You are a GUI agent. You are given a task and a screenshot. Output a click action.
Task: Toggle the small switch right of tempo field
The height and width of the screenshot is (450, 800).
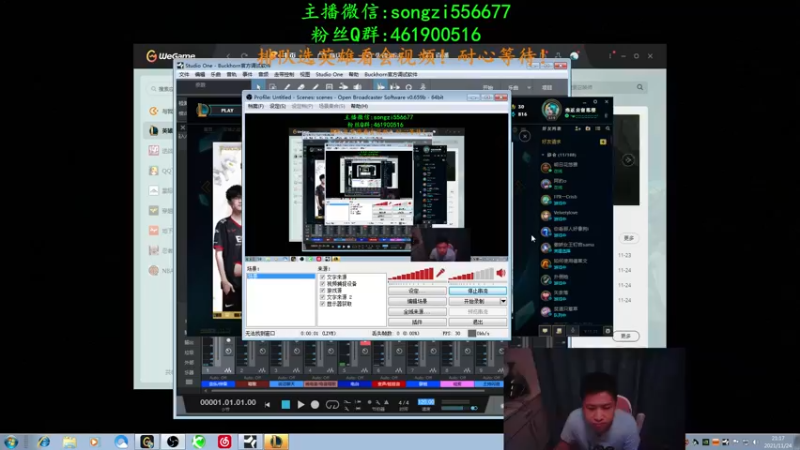click(x=474, y=408)
